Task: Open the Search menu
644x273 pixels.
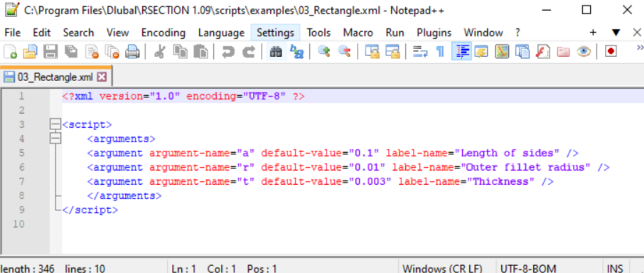Action: (78, 33)
